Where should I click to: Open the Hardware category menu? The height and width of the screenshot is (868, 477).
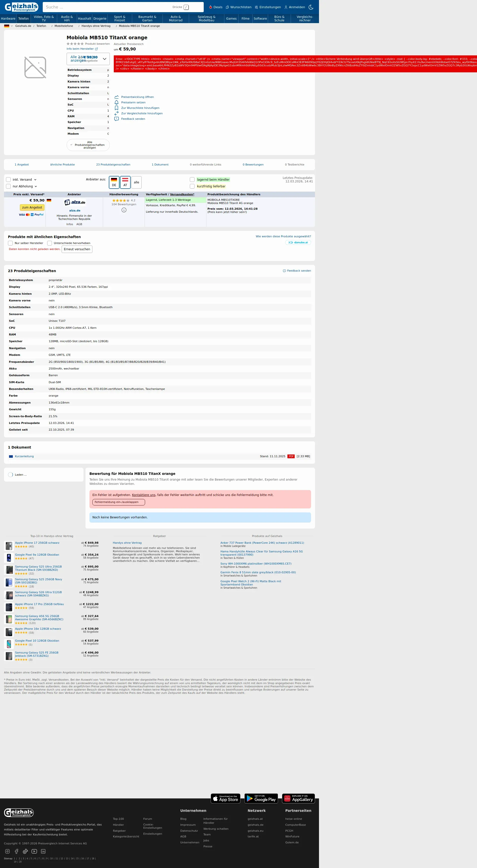8,19
